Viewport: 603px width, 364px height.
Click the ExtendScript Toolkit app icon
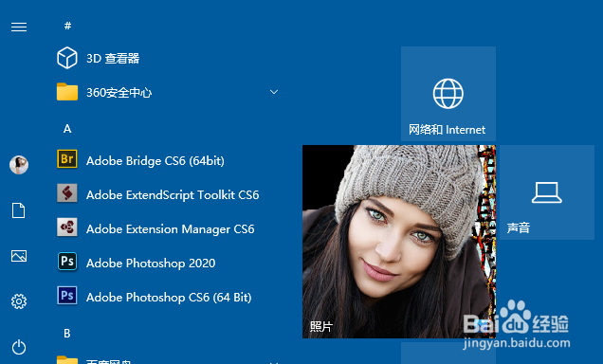coord(67,193)
